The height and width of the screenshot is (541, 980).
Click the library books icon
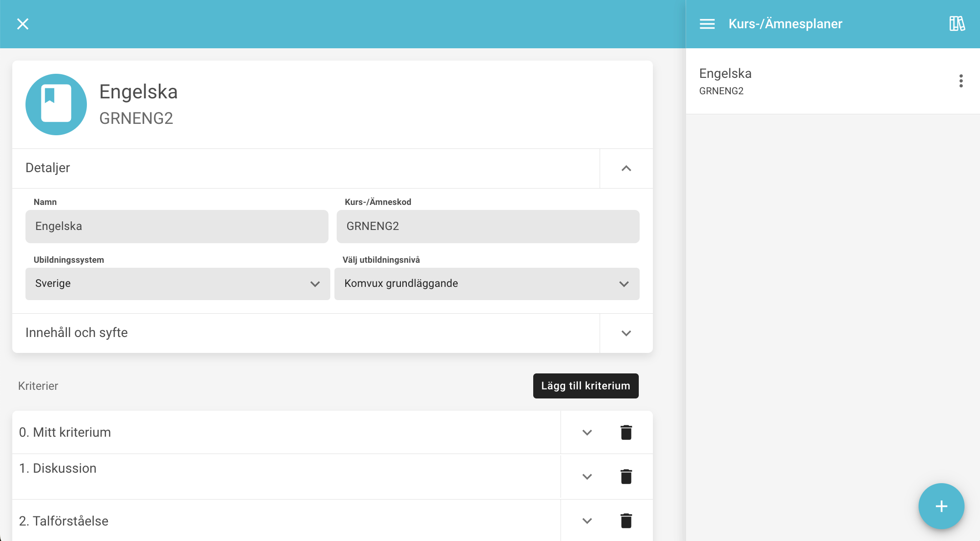(x=957, y=24)
